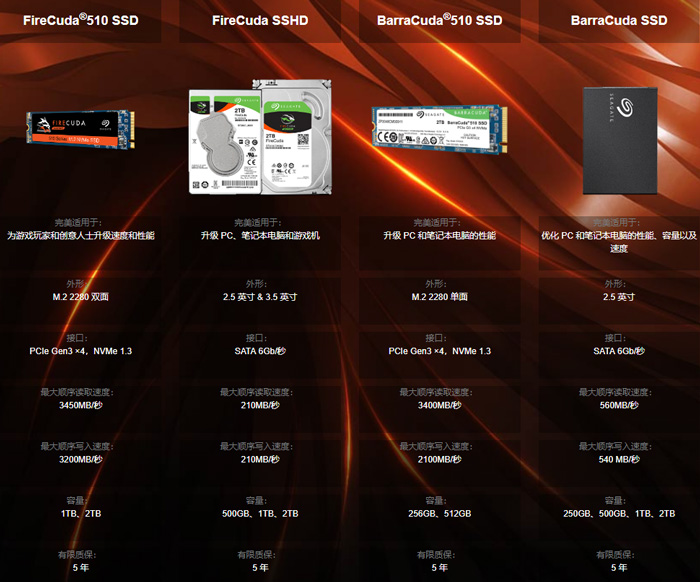Viewport: 700px width, 582px height.
Task: Click the '2100MB/秒' write speed value
Action: [x=440, y=459]
